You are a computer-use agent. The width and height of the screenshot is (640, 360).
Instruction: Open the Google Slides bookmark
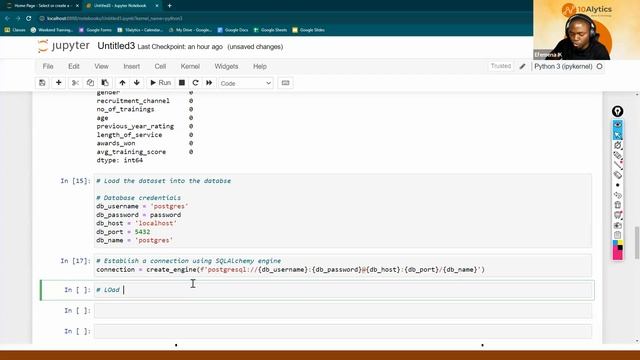[309, 30]
